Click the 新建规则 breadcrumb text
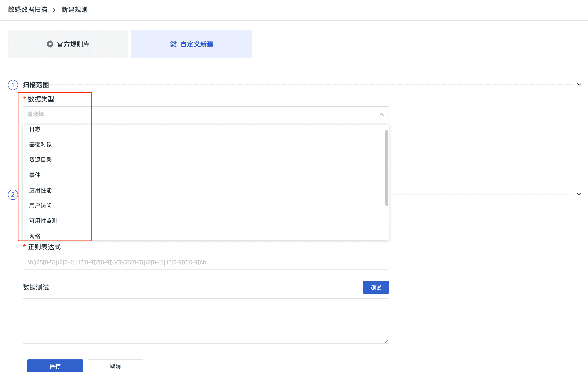 pyautogui.click(x=74, y=9)
